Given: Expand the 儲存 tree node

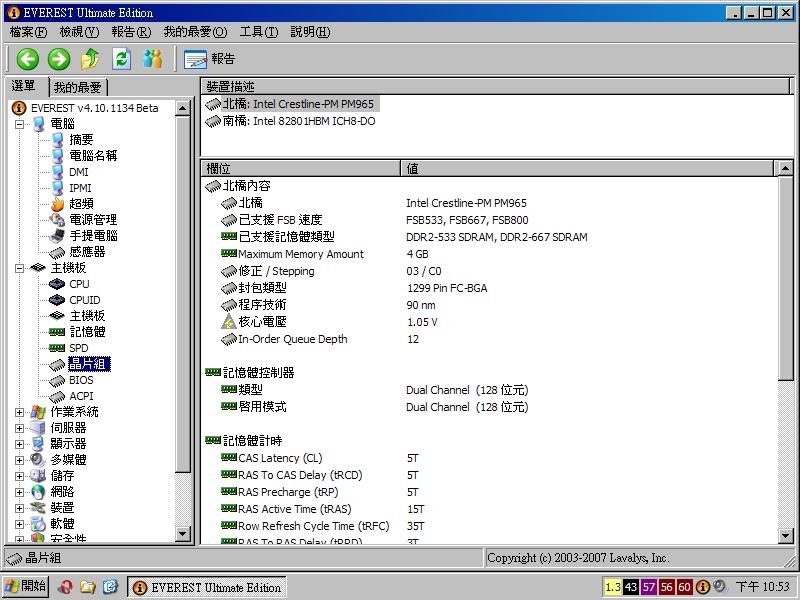Looking at the screenshot, I should point(19,477).
